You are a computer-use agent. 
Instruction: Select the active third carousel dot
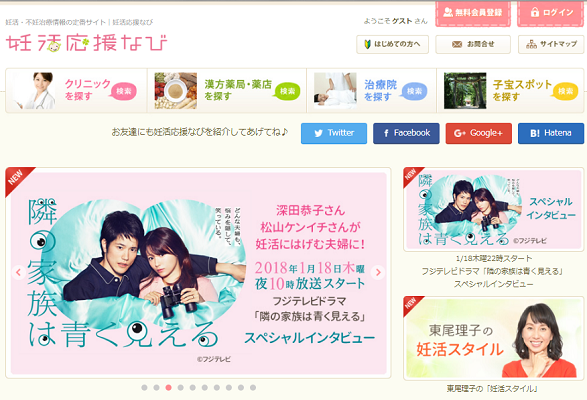pyautogui.click(x=168, y=388)
